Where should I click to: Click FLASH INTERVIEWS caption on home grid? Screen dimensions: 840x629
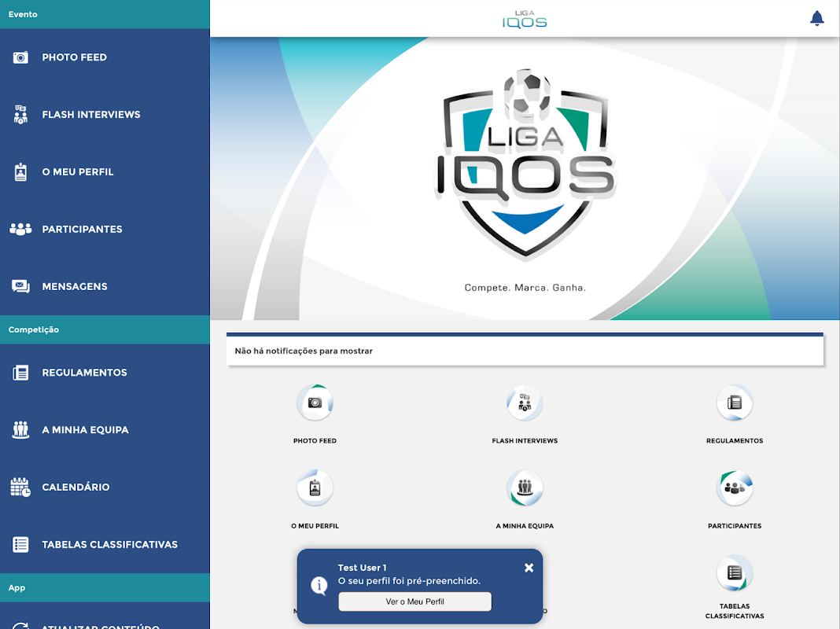click(525, 440)
